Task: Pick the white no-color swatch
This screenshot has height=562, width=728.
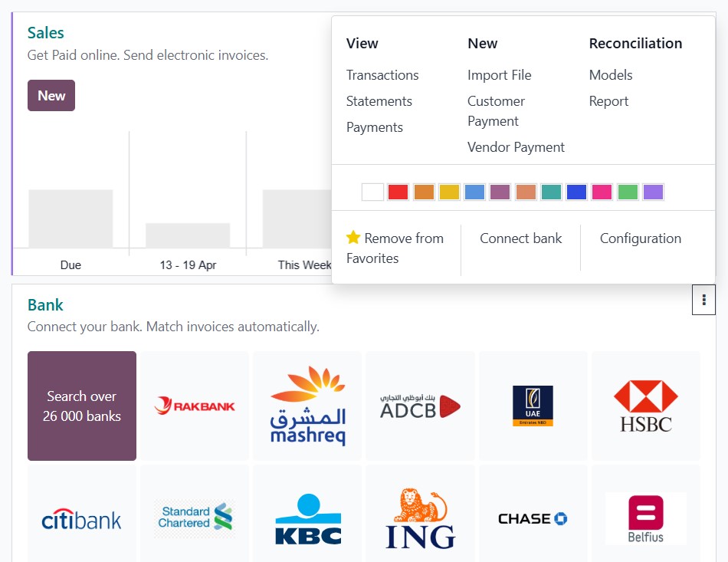Action: (x=372, y=192)
